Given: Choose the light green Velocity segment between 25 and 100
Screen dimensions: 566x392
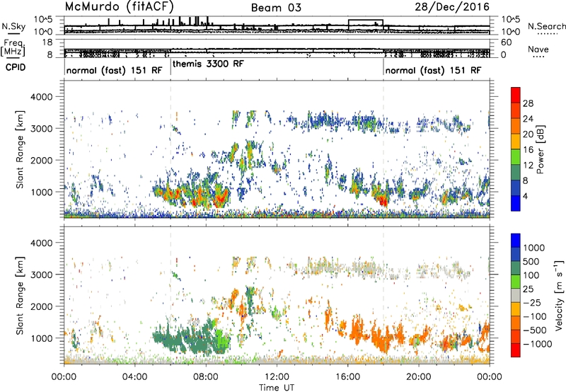Looking at the screenshot, I should click(516, 282).
